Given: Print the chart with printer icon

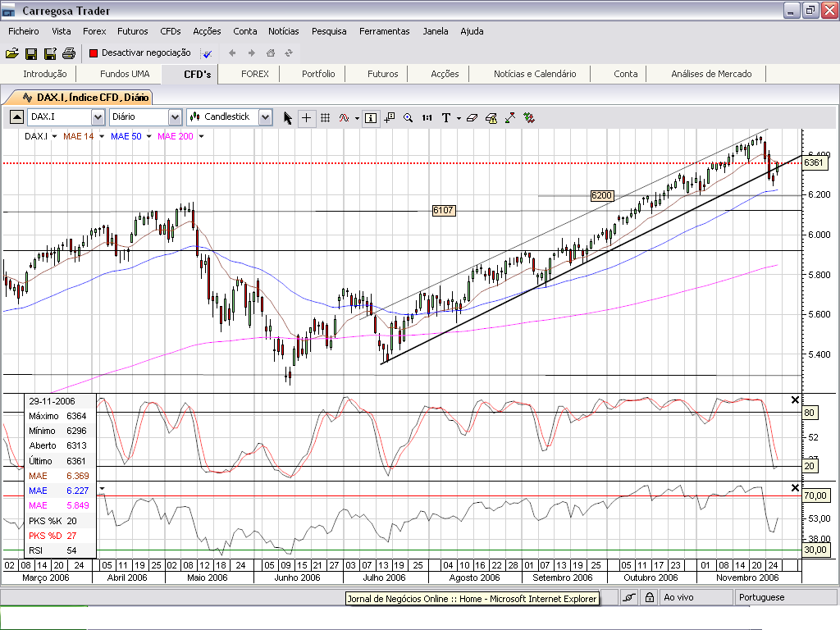Looking at the screenshot, I should [x=69, y=53].
